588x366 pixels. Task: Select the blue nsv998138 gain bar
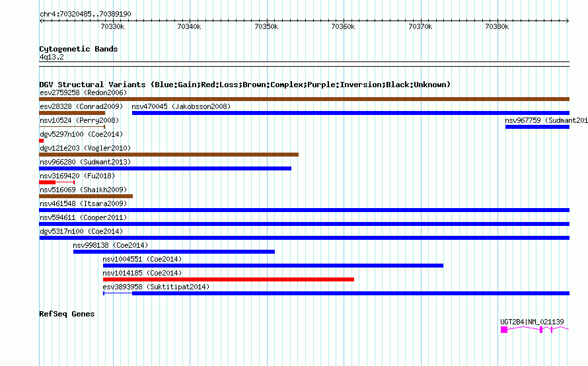tap(174, 252)
